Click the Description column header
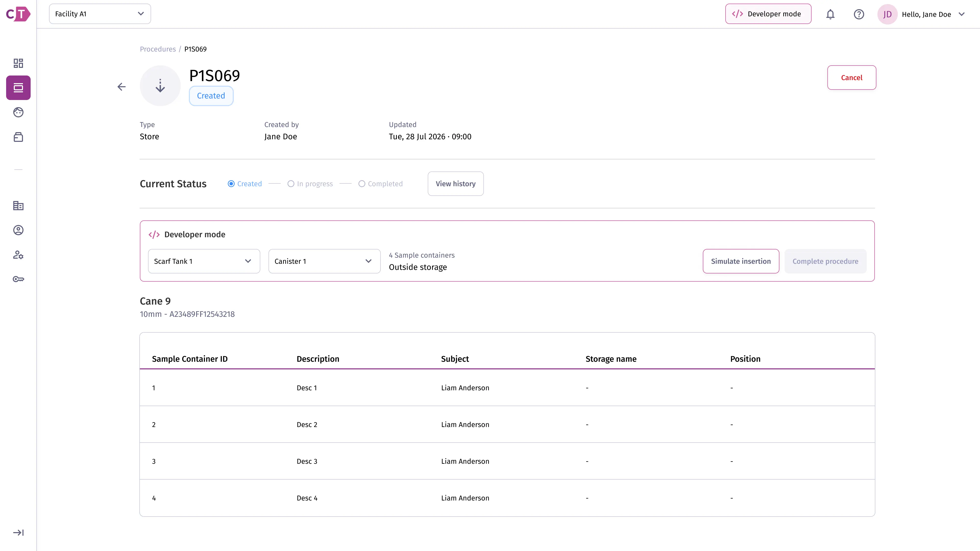This screenshot has height=551, width=980. click(318, 359)
